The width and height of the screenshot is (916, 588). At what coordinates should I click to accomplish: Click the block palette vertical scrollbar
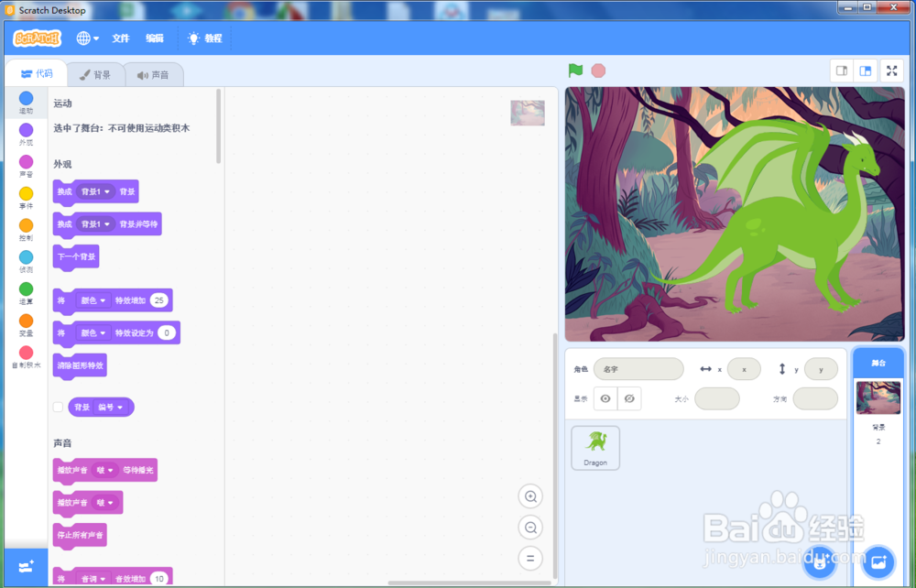click(x=219, y=126)
